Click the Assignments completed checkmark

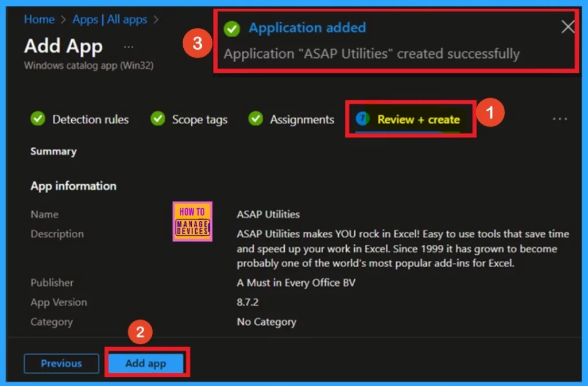click(256, 119)
